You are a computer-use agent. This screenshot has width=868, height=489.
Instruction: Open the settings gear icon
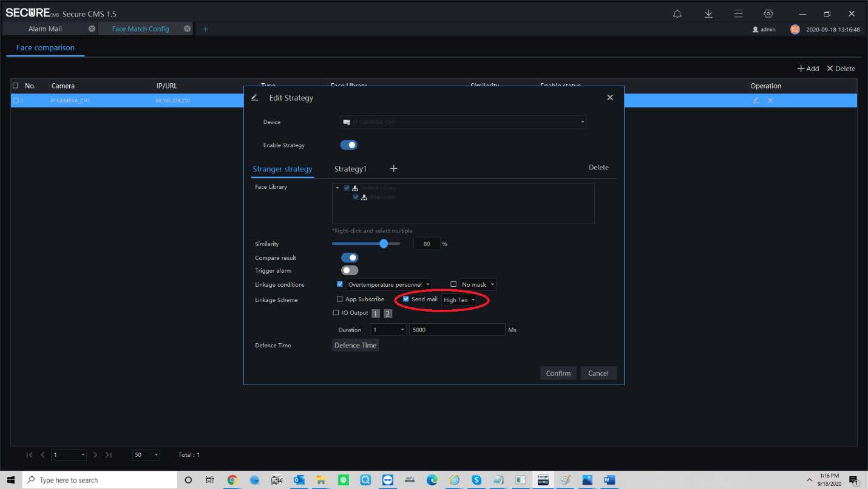coord(768,14)
